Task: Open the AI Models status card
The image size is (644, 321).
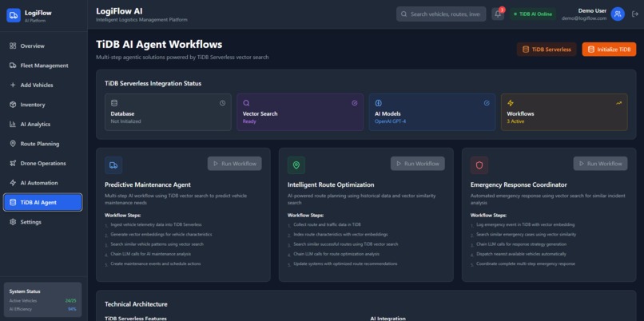Action: (432, 112)
